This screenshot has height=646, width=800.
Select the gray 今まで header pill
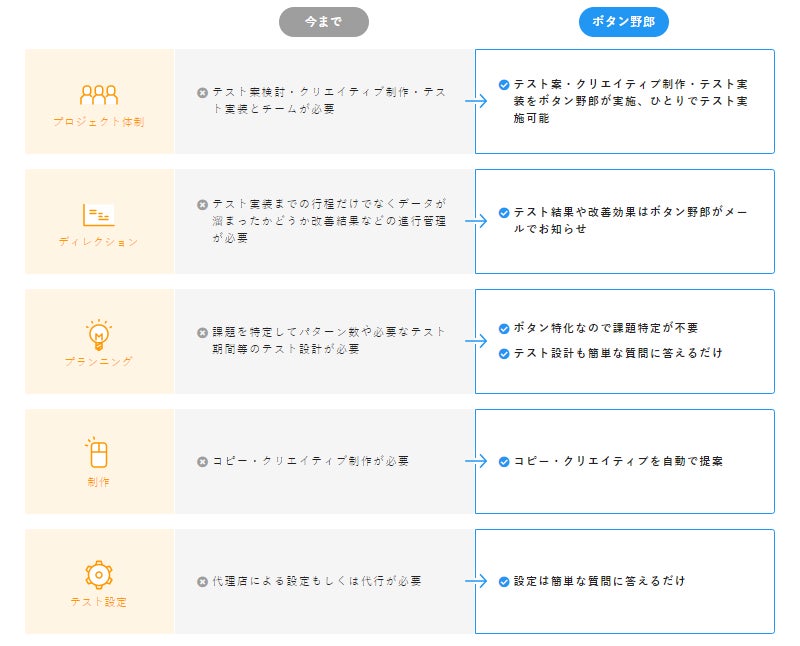323,22
